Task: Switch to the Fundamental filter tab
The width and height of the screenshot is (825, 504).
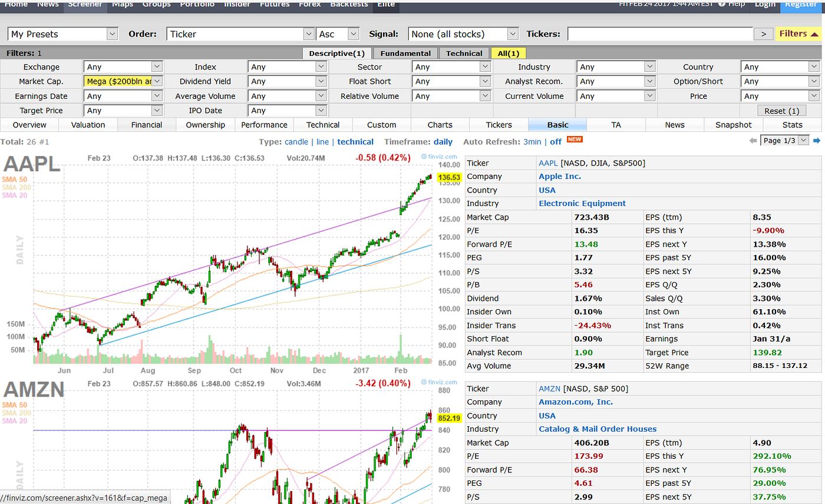Action: (x=405, y=53)
